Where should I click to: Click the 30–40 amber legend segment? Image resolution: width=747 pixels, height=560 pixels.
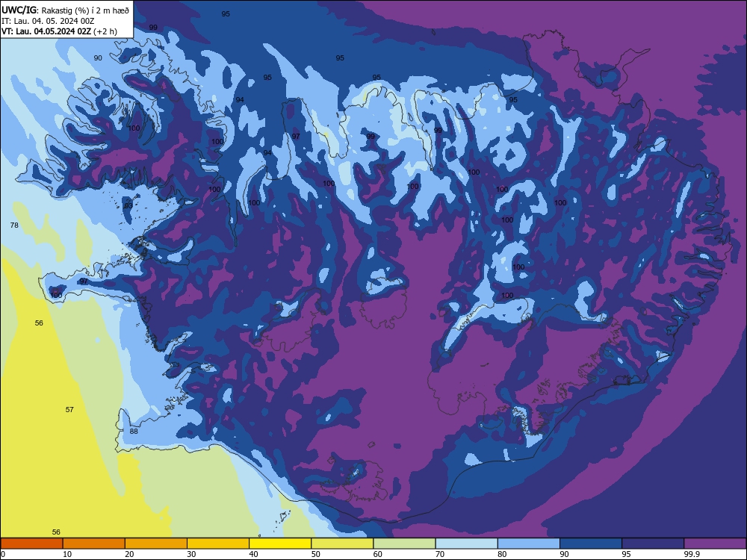tap(218, 544)
